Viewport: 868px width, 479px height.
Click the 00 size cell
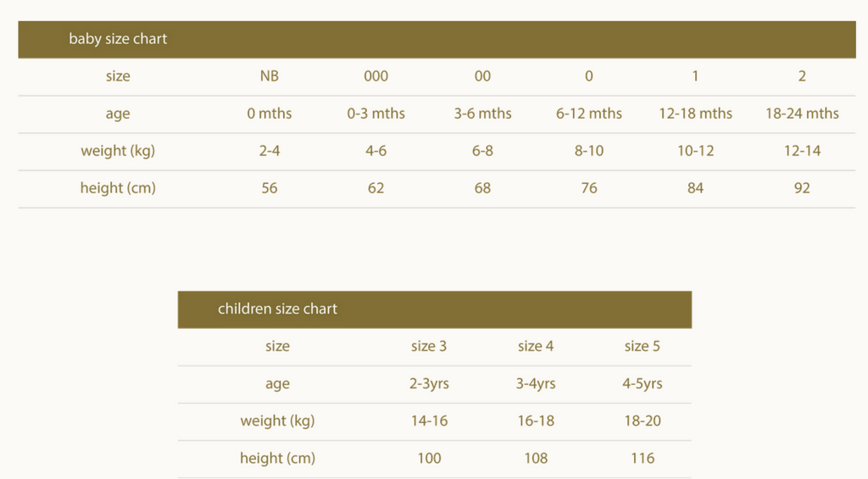(x=482, y=76)
